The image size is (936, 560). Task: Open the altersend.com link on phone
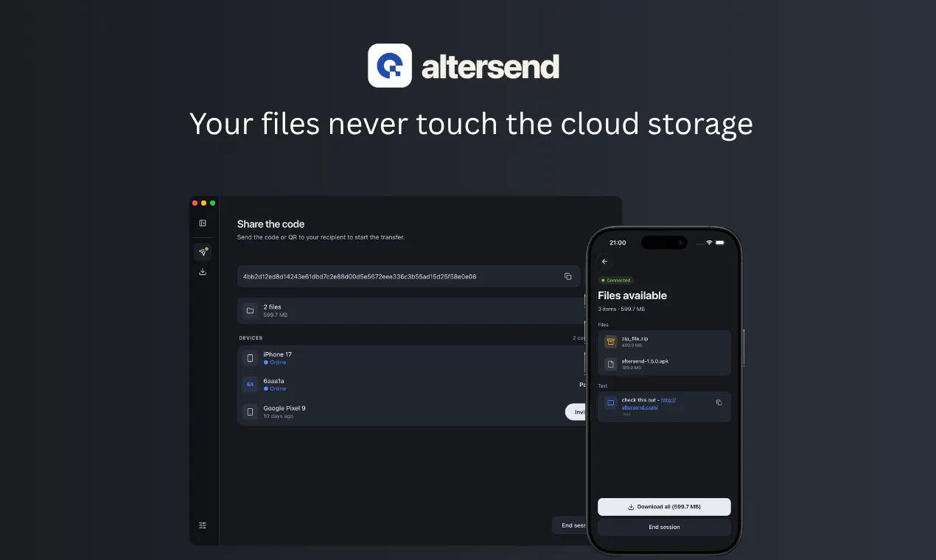coord(649,404)
